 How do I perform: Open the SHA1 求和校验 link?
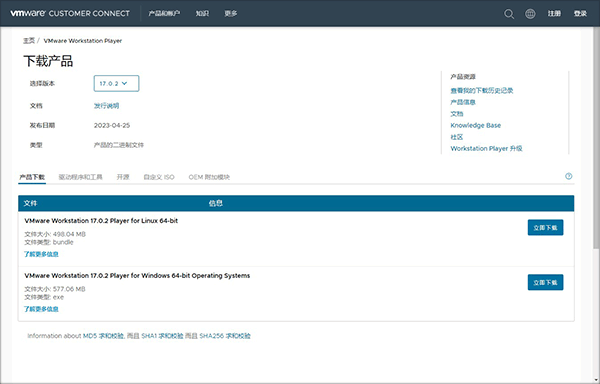162,336
